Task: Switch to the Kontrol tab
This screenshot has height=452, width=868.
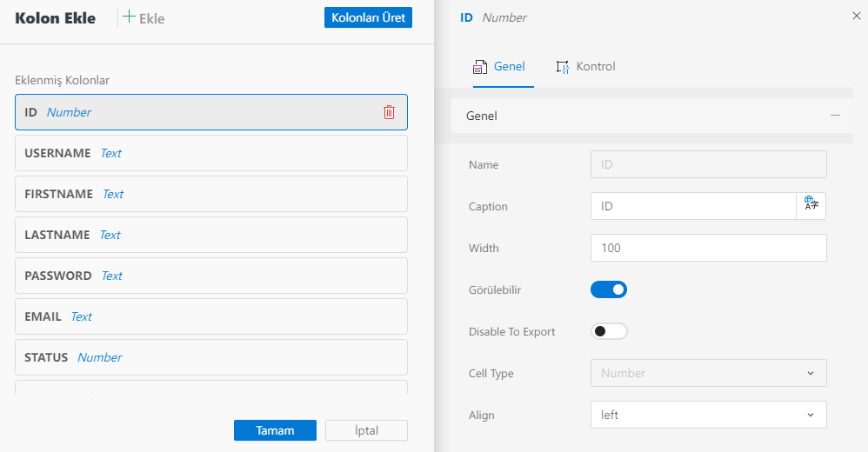Action: 585,67
